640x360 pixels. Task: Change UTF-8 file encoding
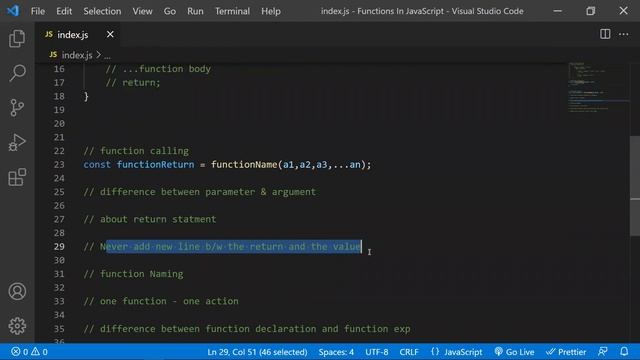click(377, 352)
